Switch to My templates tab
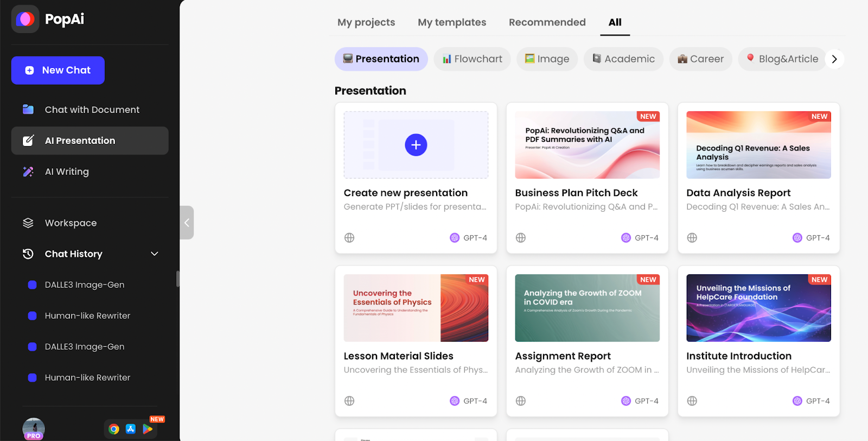The height and width of the screenshot is (441, 868). click(452, 22)
